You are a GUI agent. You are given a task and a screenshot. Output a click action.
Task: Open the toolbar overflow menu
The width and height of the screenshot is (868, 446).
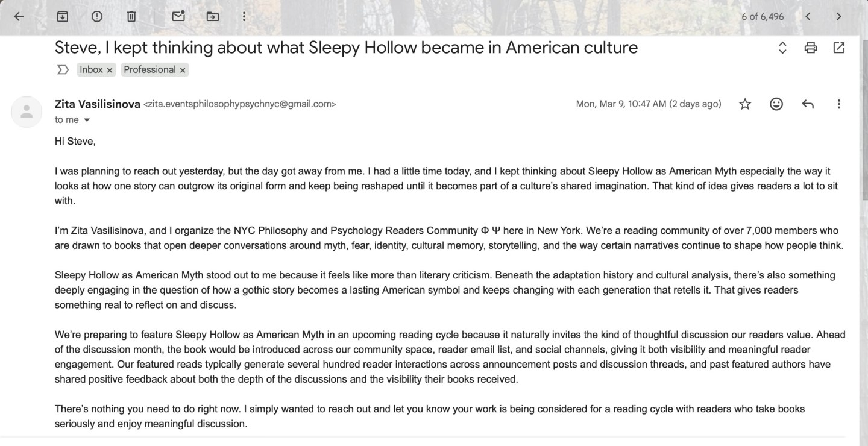[244, 16]
